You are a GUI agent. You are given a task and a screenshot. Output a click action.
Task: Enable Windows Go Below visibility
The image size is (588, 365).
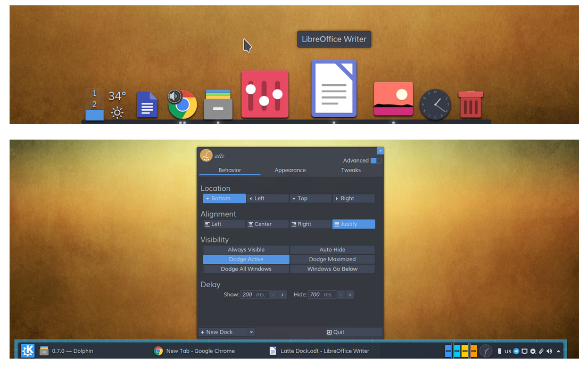point(332,269)
